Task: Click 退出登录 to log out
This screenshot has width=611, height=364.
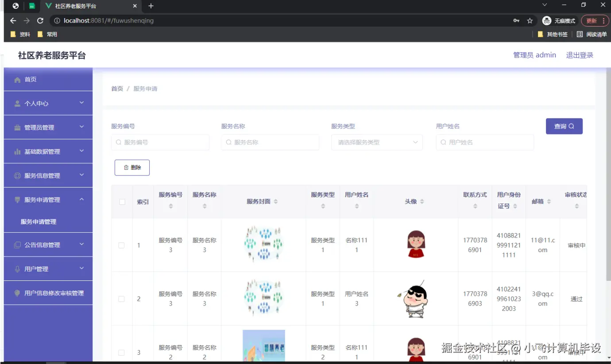Action: (x=580, y=55)
